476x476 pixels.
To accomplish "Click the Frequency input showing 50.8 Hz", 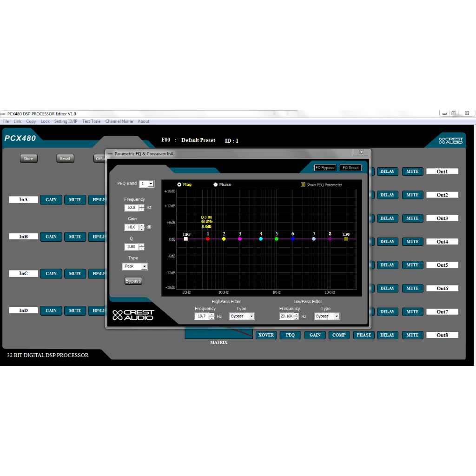I will pos(132,208).
